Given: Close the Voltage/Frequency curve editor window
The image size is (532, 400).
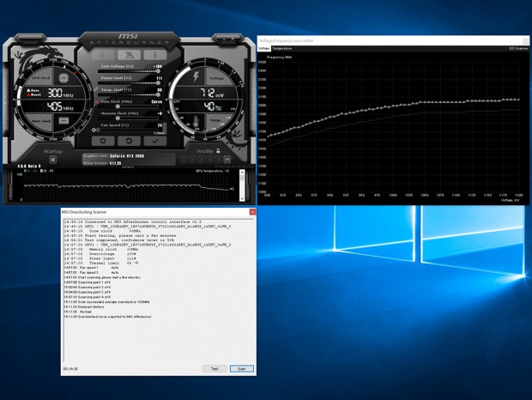Looking at the screenshot, I should (x=525, y=40).
